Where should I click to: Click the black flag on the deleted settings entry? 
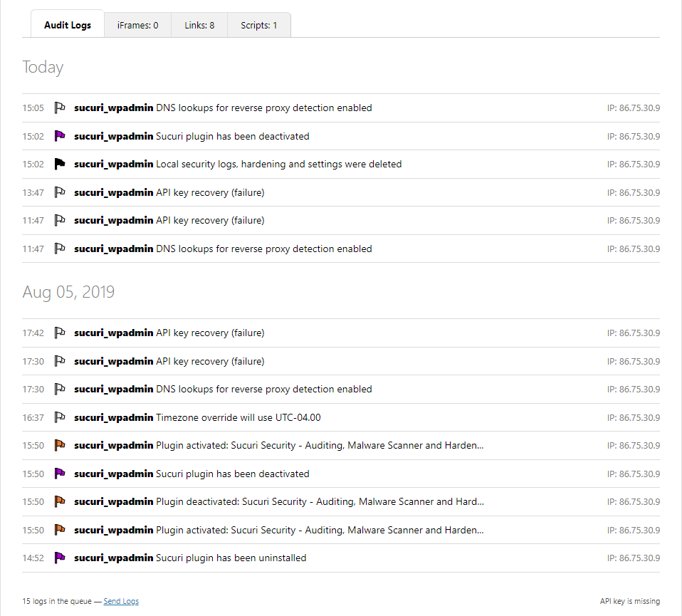pos(60,165)
